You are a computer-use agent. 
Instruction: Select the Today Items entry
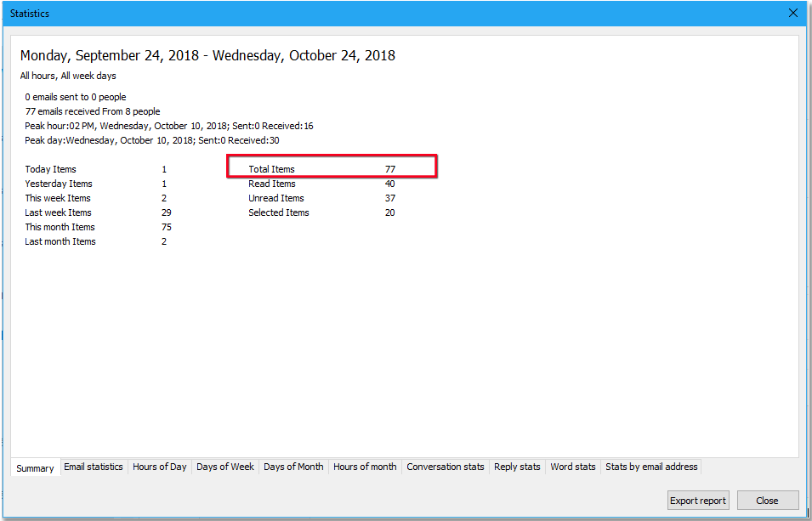50,169
